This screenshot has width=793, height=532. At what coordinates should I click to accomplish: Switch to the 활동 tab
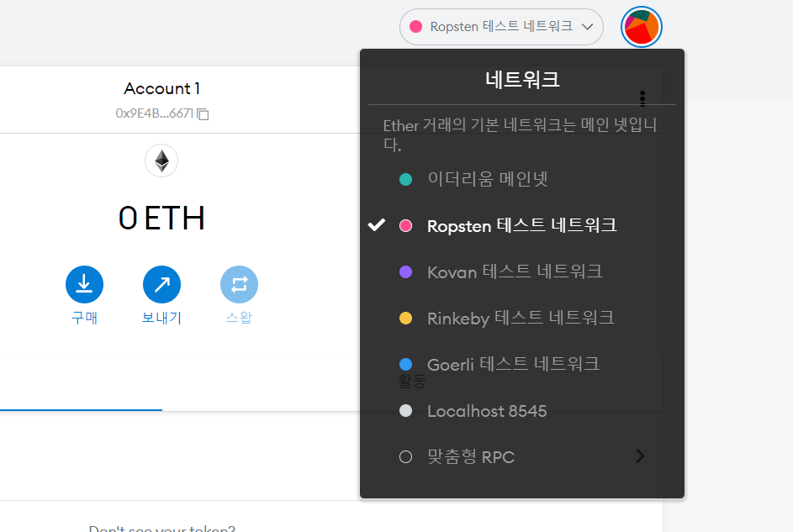tap(412, 381)
